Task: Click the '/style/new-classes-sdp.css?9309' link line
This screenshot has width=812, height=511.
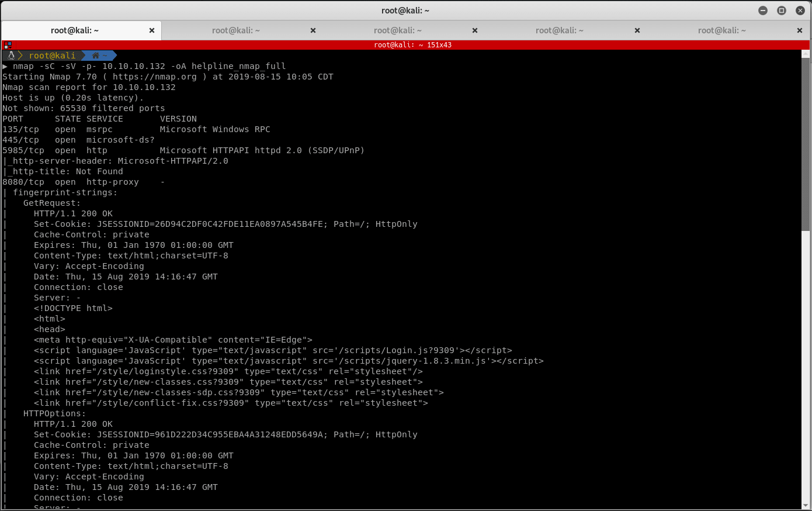Action: point(239,392)
